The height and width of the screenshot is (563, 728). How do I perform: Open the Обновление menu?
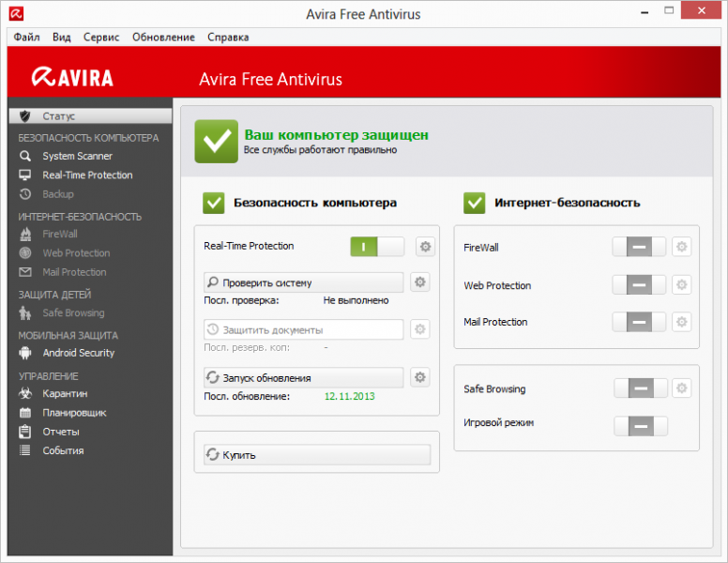(163, 38)
